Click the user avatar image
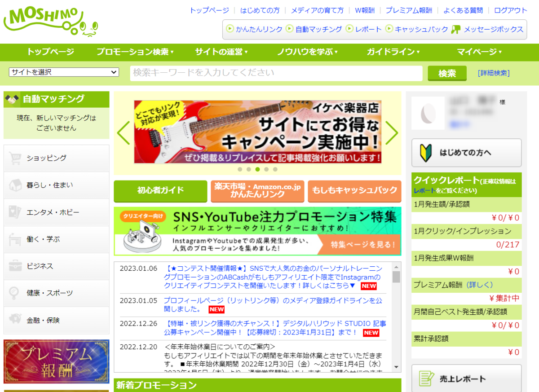539x392 pixels. point(428,113)
